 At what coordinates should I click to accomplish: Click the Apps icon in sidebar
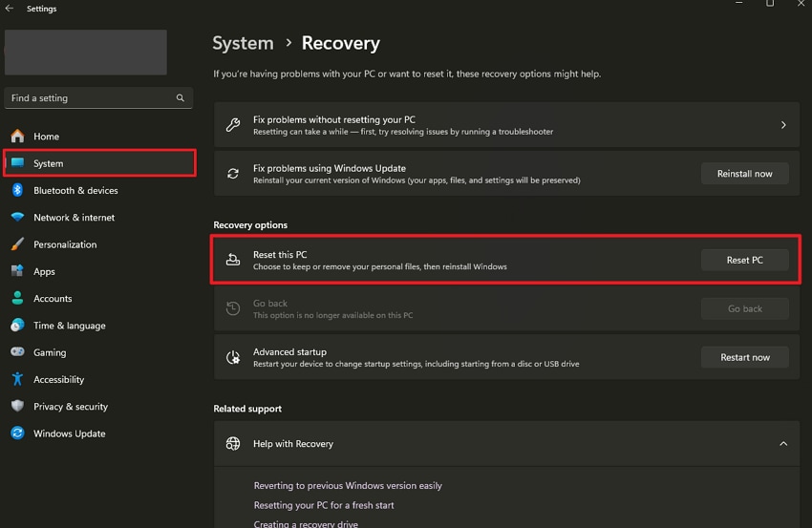[x=17, y=271]
